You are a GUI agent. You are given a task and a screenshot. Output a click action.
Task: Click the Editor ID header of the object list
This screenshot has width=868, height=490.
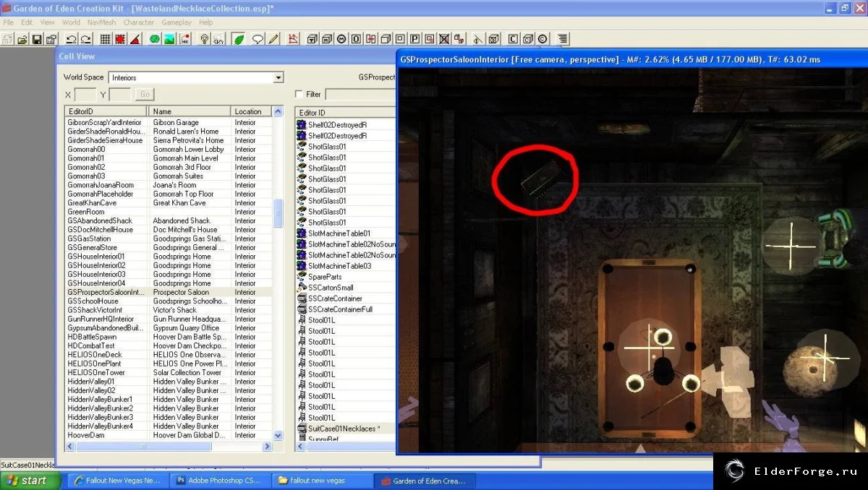click(345, 113)
